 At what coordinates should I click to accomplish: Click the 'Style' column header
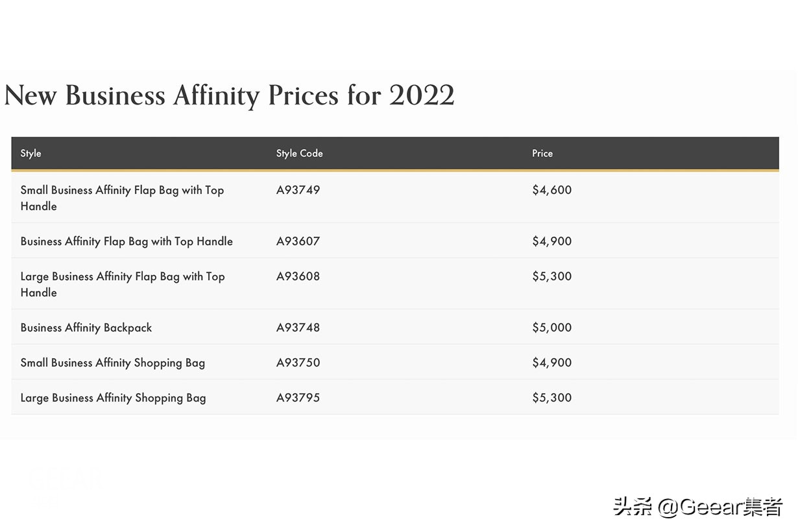pyautogui.click(x=30, y=154)
